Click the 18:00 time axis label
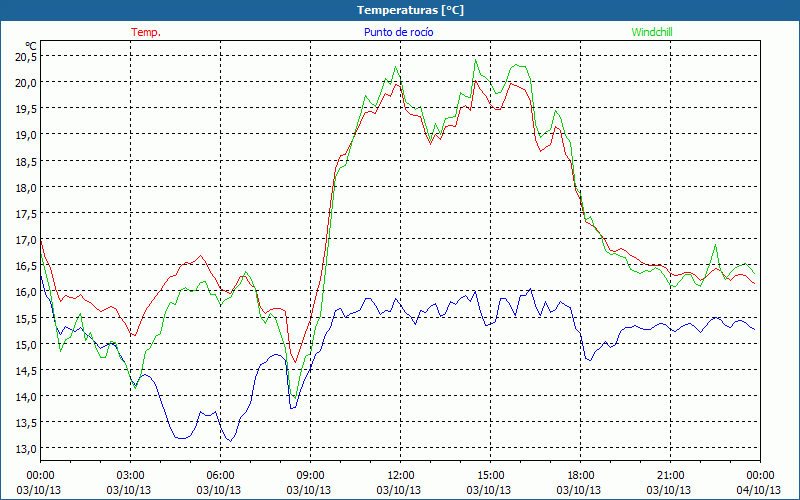The width and height of the screenshot is (800, 500). [x=581, y=476]
